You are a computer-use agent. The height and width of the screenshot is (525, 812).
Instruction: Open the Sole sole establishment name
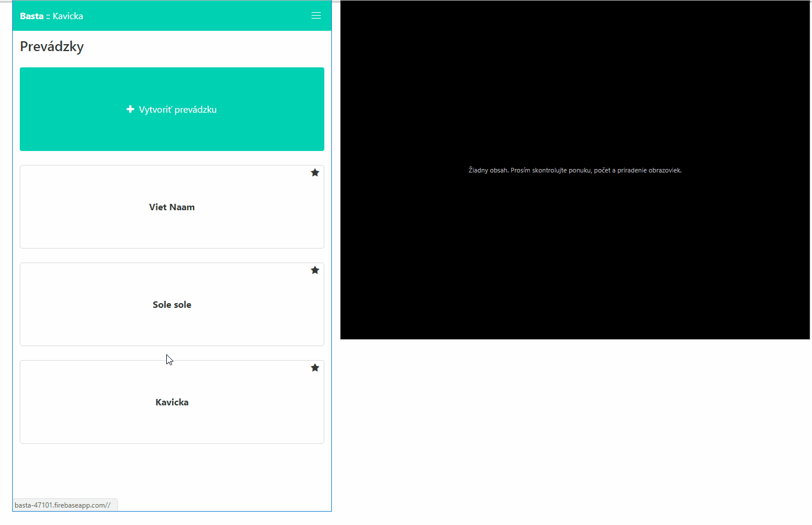[171, 305]
